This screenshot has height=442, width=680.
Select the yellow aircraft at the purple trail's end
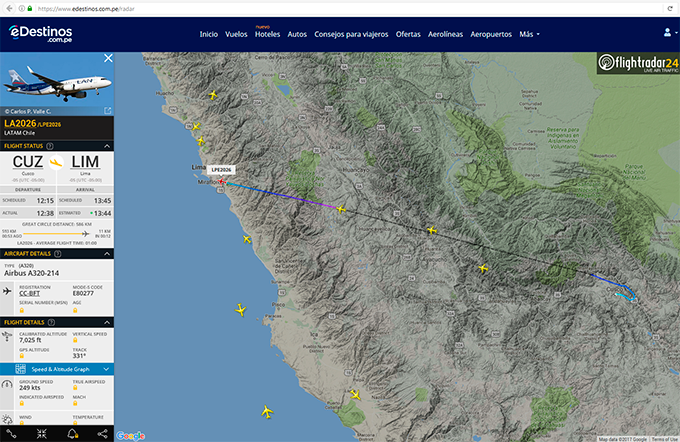(341, 210)
